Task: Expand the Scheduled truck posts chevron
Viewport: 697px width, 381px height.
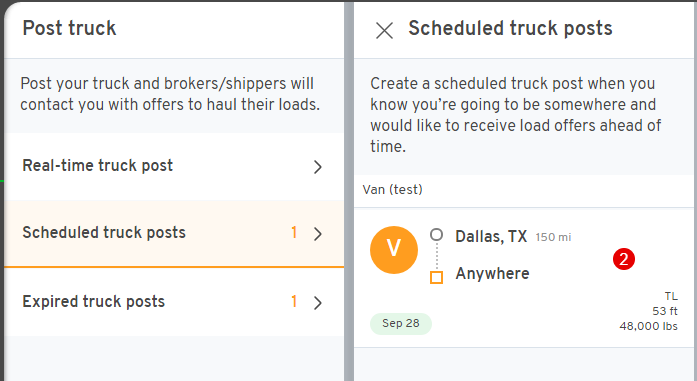Action: [317, 234]
